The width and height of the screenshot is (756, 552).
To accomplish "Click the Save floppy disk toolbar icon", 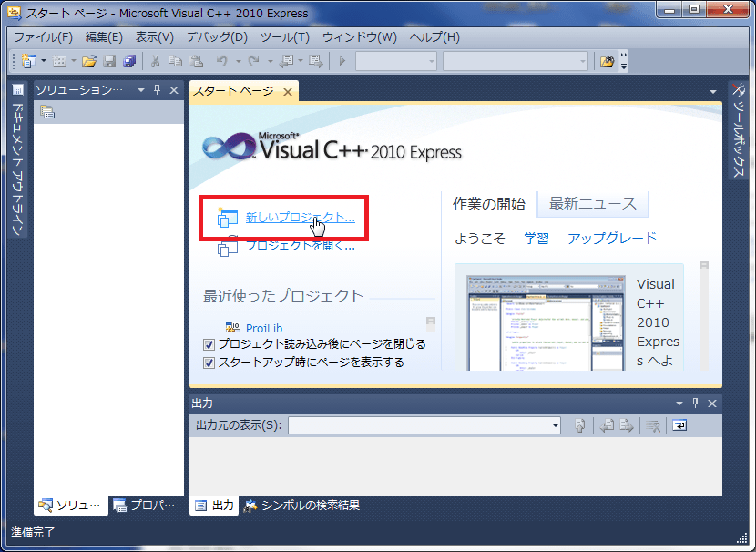I will point(109,61).
